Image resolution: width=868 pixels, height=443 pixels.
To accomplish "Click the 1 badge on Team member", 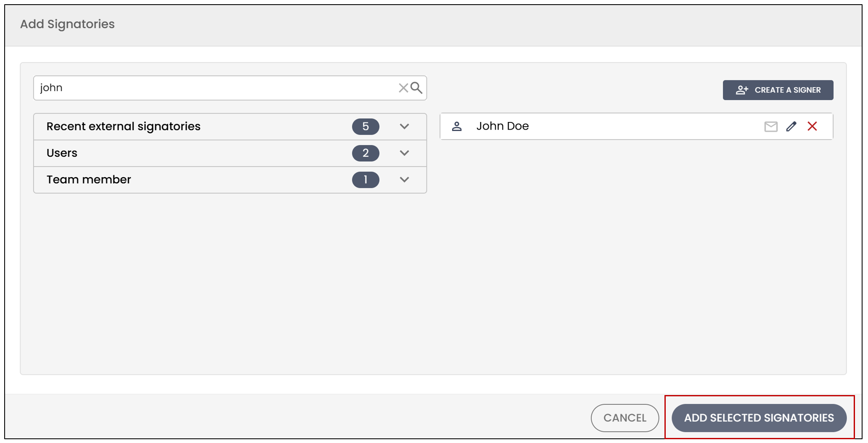I will coord(365,180).
